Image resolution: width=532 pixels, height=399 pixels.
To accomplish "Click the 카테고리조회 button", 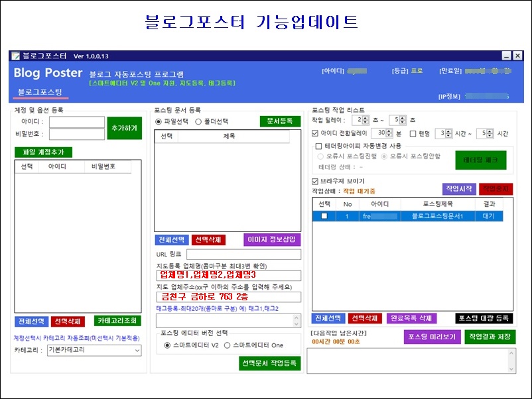I will [x=117, y=321].
